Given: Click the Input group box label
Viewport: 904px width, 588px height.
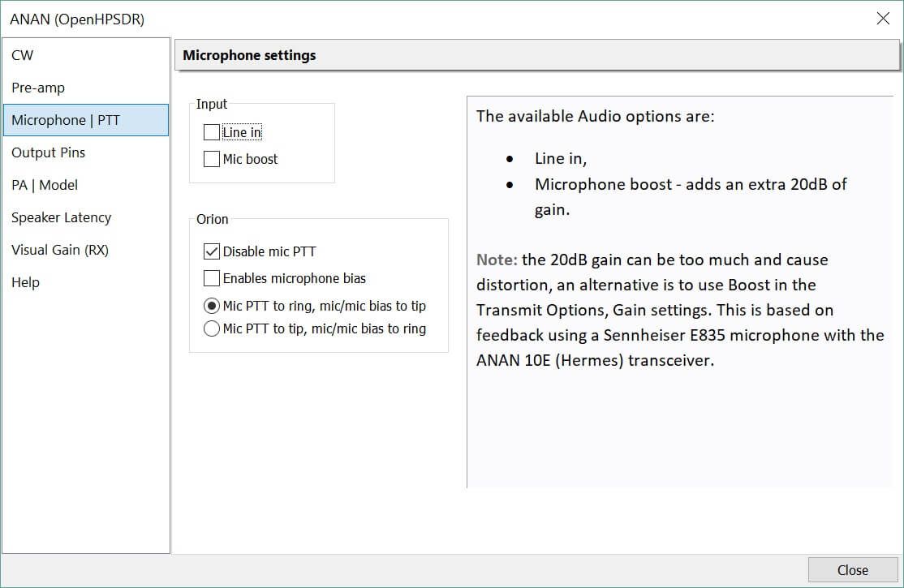Looking at the screenshot, I should click(x=212, y=104).
